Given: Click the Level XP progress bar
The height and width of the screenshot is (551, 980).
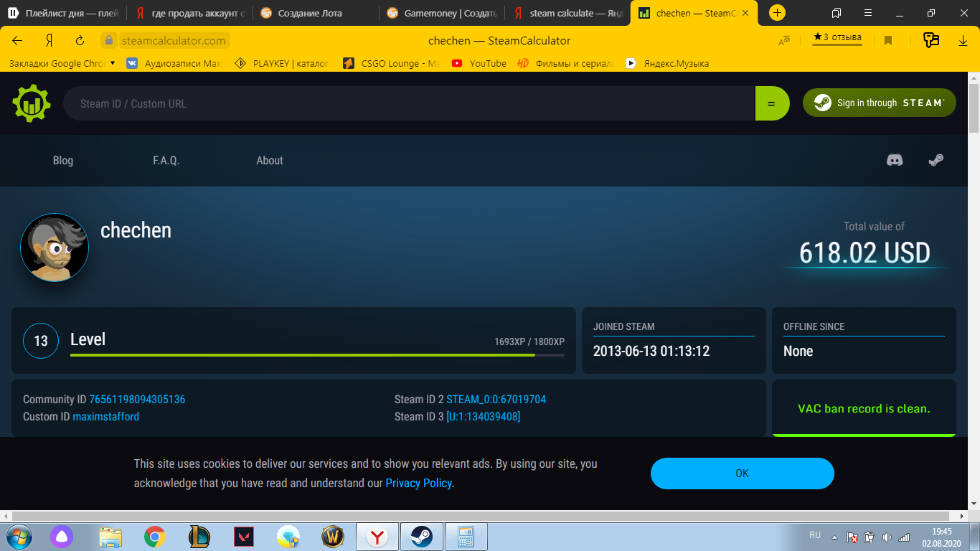Looking at the screenshot, I should 317,354.
